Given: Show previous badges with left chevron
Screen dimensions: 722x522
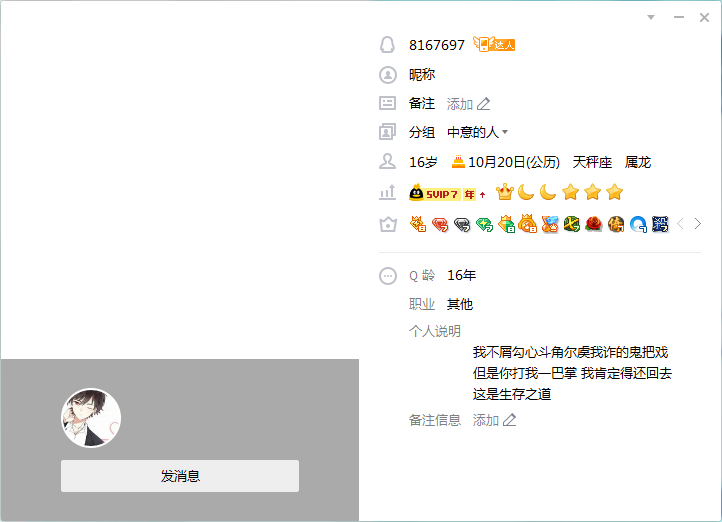Looking at the screenshot, I should pyautogui.click(x=681, y=224).
